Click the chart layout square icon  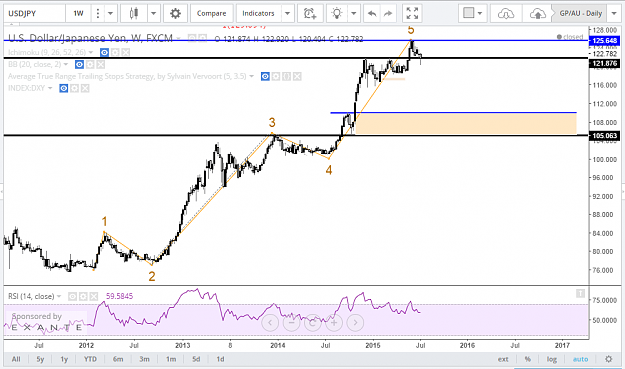(x=469, y=13)
